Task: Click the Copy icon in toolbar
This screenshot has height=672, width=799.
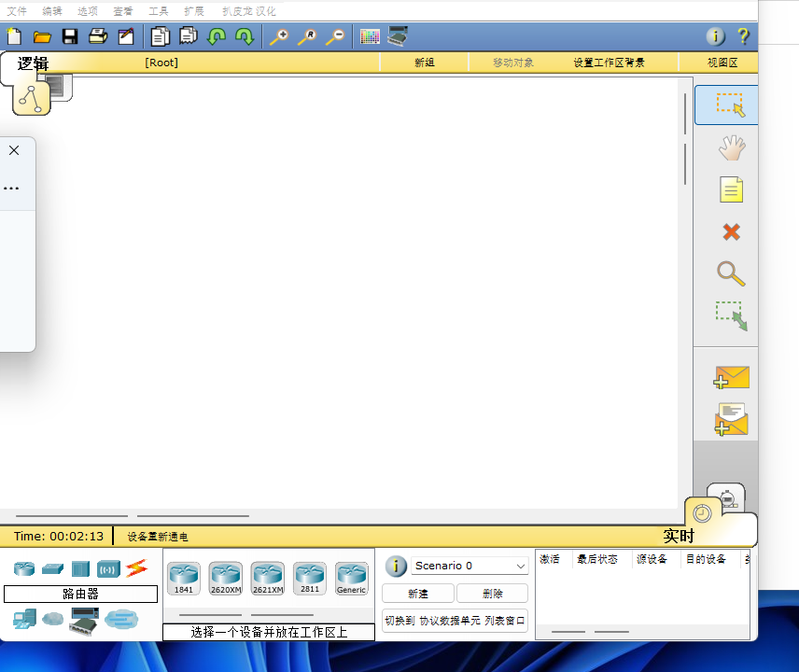Action: click(x=160, y=36)
